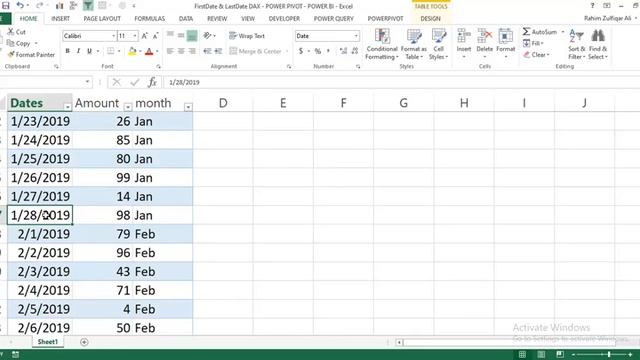The width and height of the screenshot is (640, 360).
Task: Open the Format cells menu
Action: point(506,44)
